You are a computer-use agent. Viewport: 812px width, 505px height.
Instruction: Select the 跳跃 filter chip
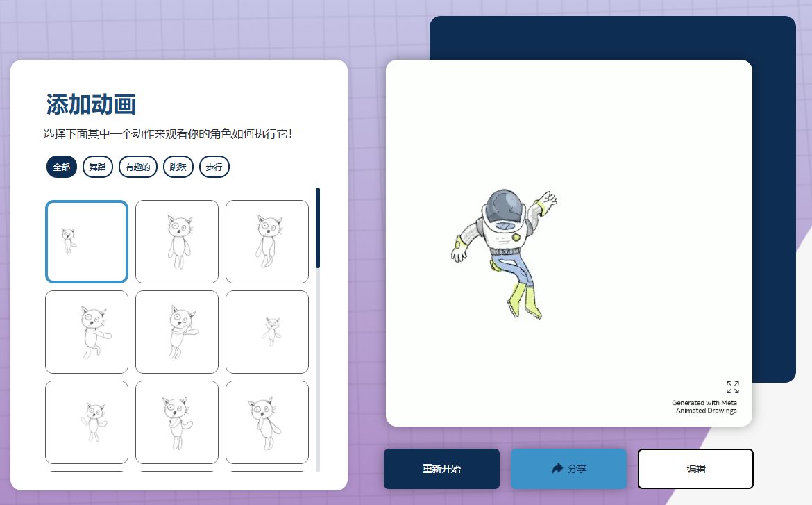[178, 167]
